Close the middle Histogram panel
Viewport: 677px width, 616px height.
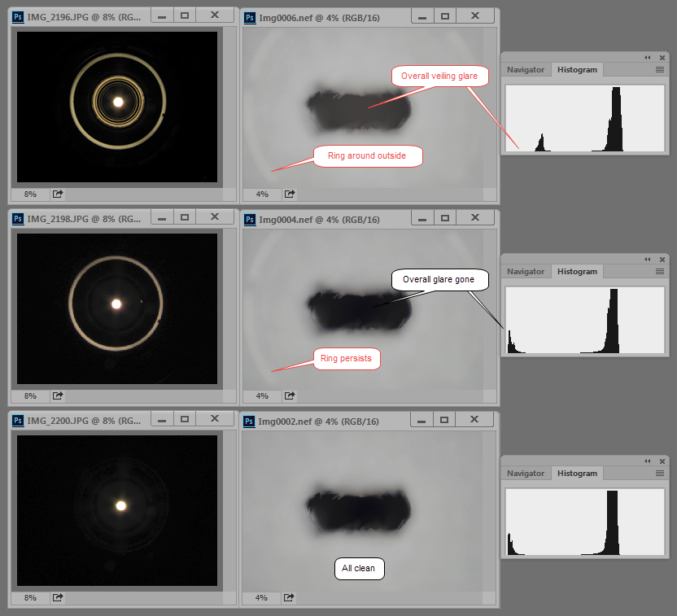coord(662,259)
